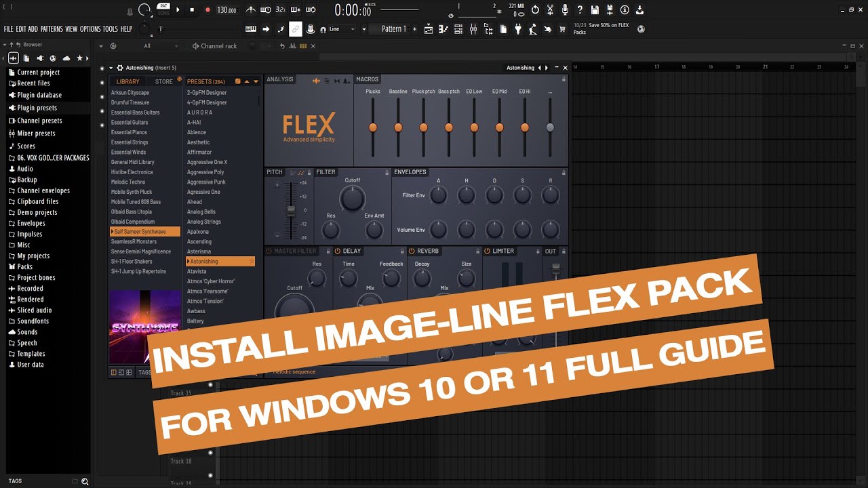Click the Synthwave pack artwork thumbnail
Viewport: 868px width, 488px height.
(144, 327)
